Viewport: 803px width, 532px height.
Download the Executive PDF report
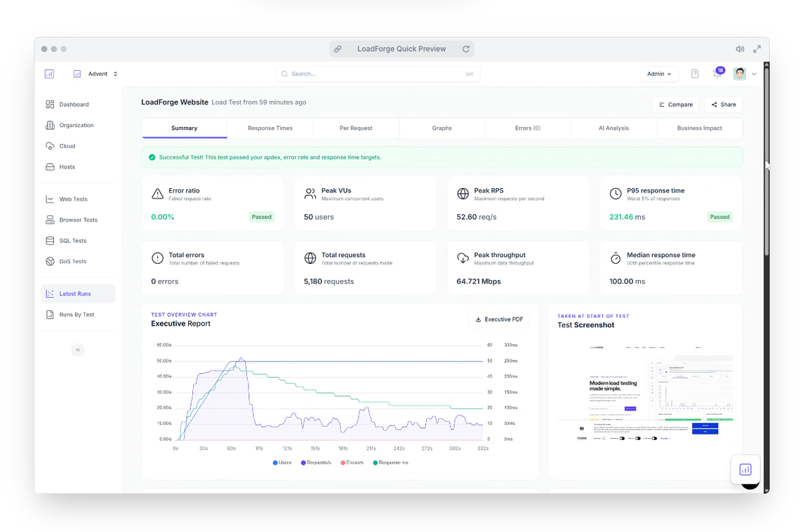pos(499,319)
